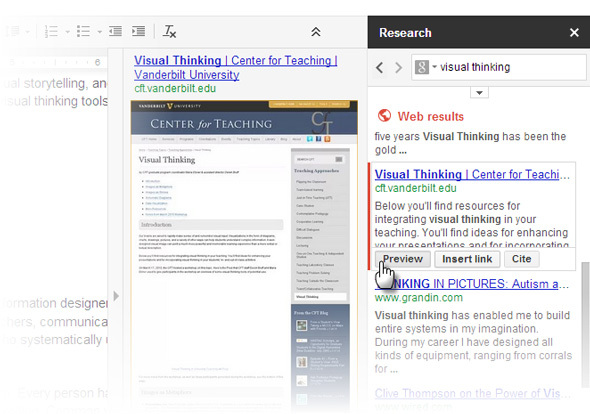Click the bulleted list icon
This screenshot has width=590, height=414.
click(84, 32)
